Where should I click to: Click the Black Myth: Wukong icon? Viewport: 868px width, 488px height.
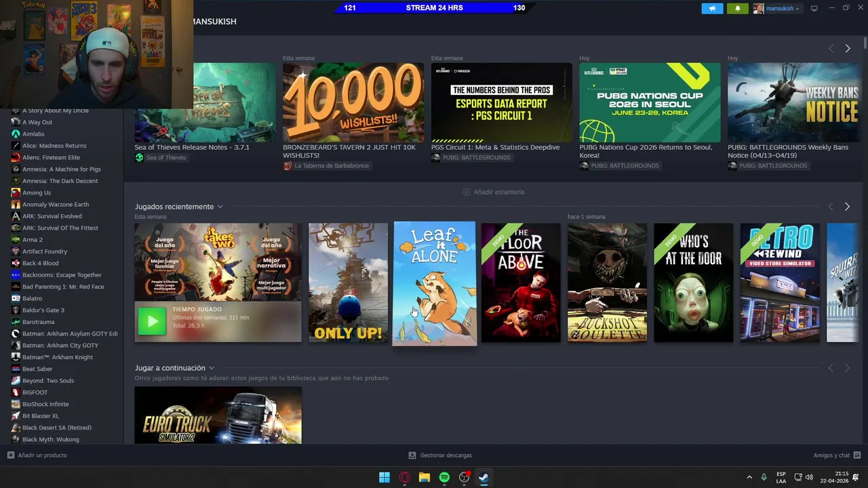(x=16, y=439)
